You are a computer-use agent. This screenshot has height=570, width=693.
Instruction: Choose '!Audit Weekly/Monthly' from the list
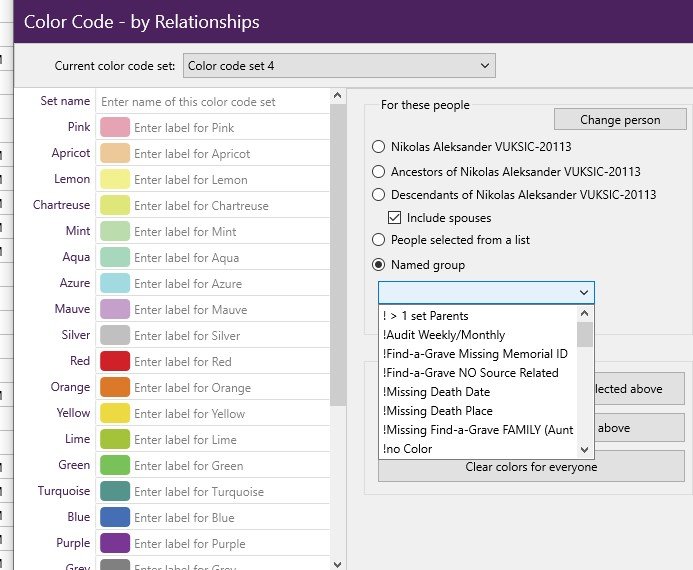click(x=478, y=335)
